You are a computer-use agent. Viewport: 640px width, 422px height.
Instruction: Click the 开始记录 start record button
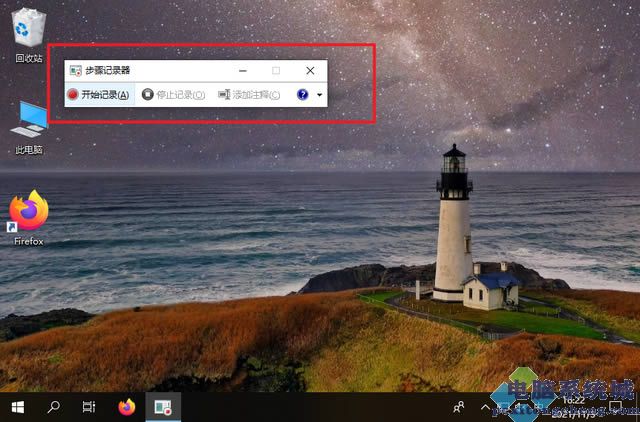(x=99, y=95)
